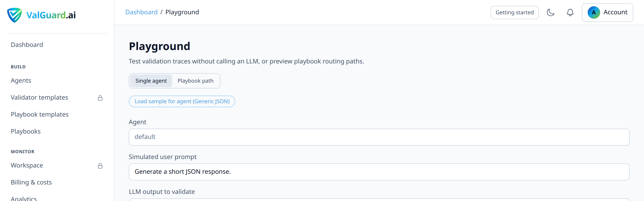This screenshot has height=201, width=644.
Task: Click the Playground page heading
Action: [x=159, y=46]
